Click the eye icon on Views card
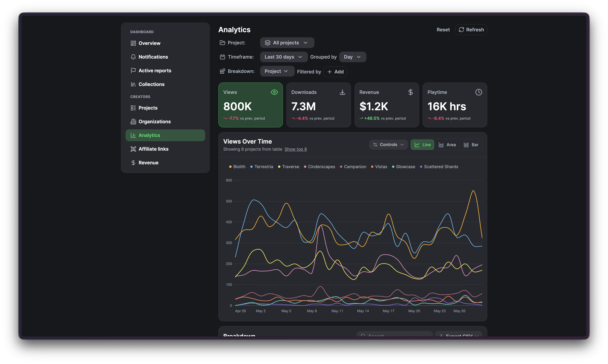 (274, 92)
